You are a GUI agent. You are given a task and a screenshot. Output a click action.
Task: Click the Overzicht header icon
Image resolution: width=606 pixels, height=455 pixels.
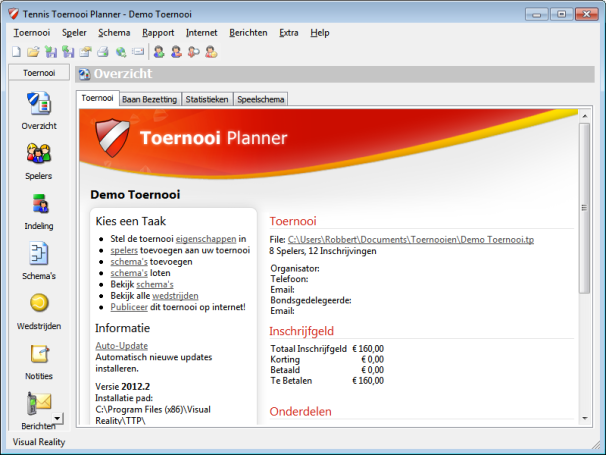tap(84, 73)
